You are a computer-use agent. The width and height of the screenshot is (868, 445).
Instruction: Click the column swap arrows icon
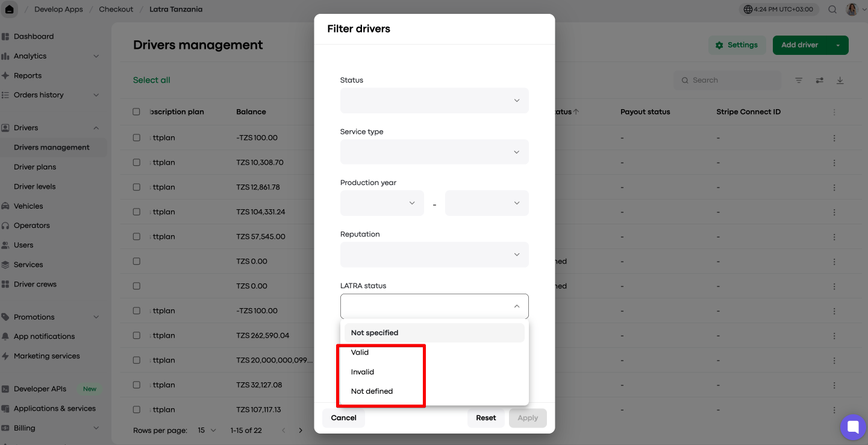click(819, 80)
